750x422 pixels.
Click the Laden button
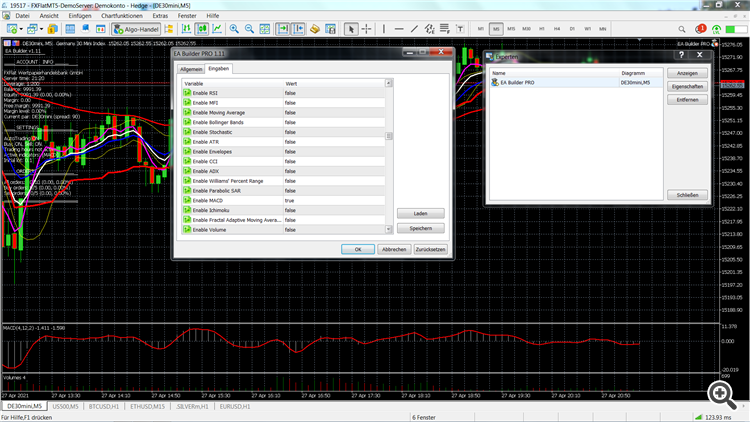pyautogui.click(x=420, y=213)
